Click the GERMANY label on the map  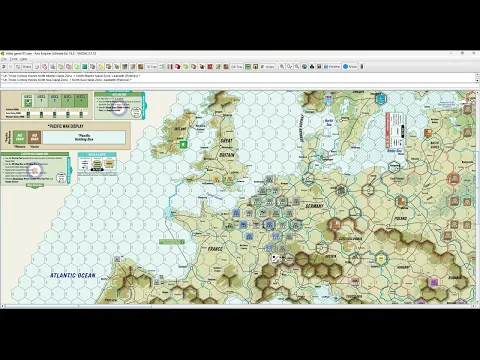coord(314,206)
